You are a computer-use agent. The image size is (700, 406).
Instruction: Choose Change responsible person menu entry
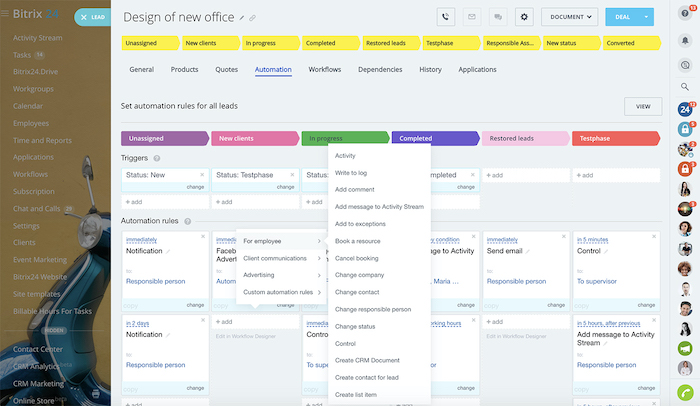tap(373, 310)
